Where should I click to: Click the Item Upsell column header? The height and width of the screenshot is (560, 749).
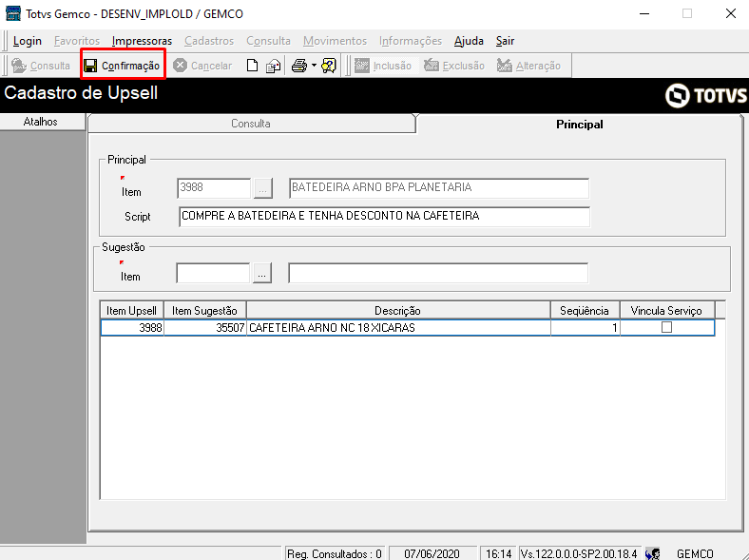[132, 311]
